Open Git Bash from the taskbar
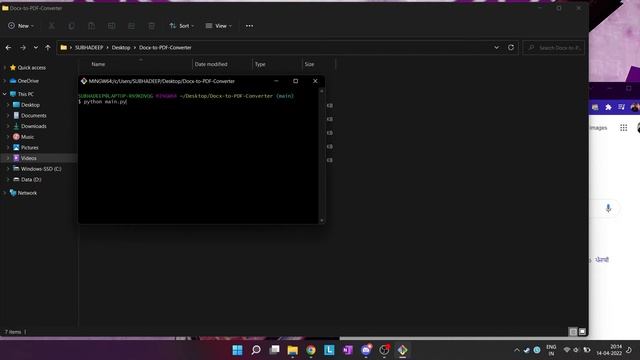 pyautogui.click(x=402, y=350)
